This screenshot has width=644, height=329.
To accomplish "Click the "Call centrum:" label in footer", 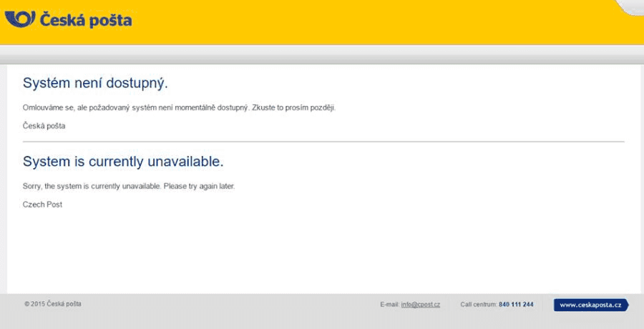I will coord(478,305).
